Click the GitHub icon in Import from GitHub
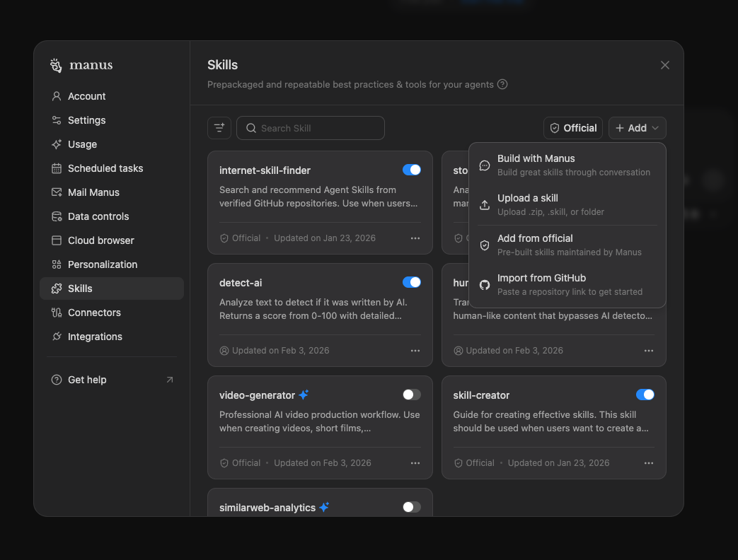738x560 pixels. point(484,285)
